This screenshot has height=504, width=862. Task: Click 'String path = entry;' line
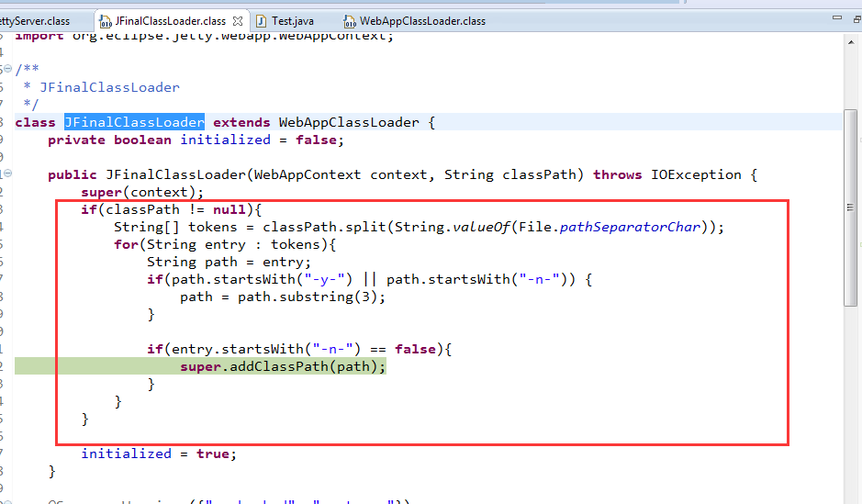229,262
